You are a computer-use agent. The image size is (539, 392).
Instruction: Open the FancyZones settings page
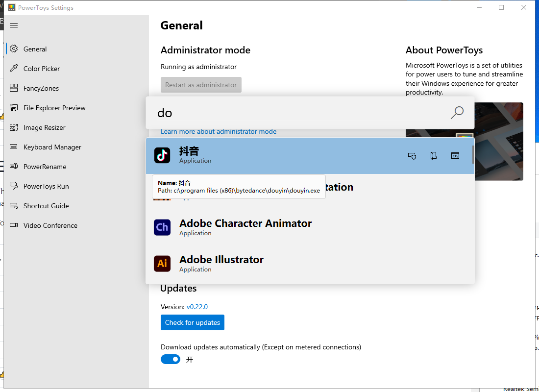coord(77,88)
